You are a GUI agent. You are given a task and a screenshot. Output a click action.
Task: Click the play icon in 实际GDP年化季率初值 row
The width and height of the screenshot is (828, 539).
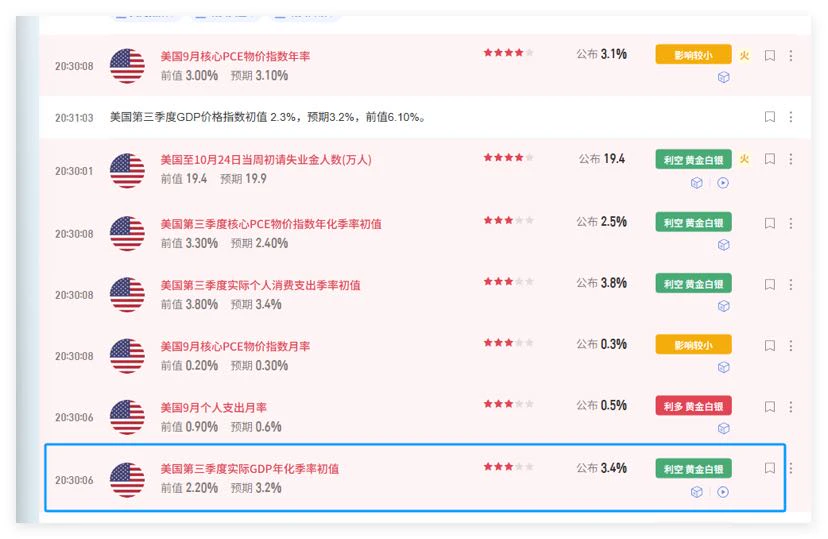723,492
